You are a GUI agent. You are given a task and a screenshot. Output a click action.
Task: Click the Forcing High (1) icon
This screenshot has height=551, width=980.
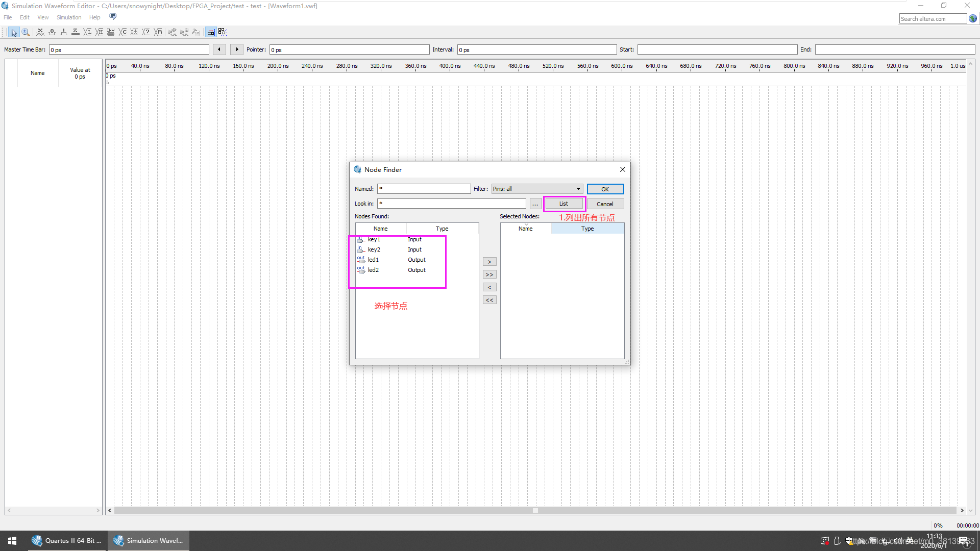(64, 32)
